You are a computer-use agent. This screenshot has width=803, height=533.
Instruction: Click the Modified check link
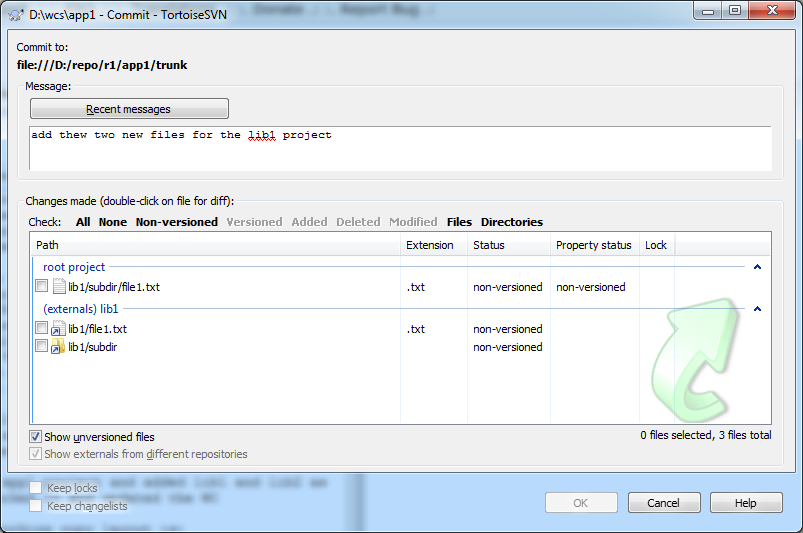[x=413, y=222]
